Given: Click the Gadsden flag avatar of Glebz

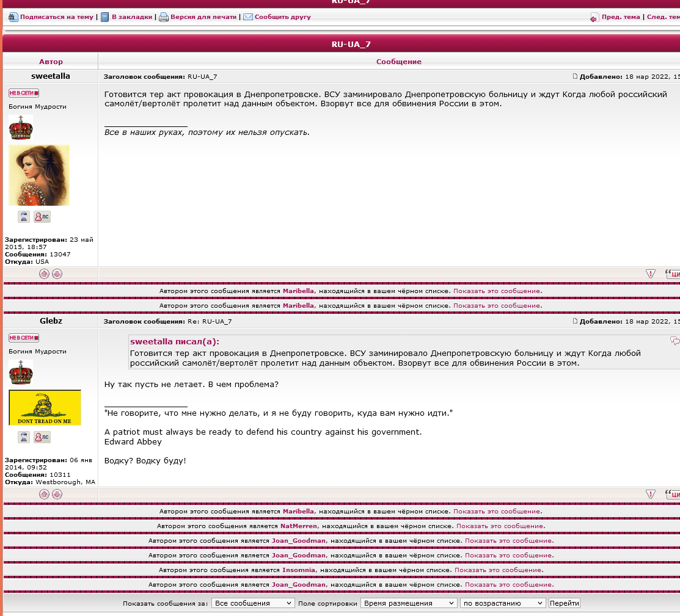Looking at the screenshot, I should coord(45,407).
